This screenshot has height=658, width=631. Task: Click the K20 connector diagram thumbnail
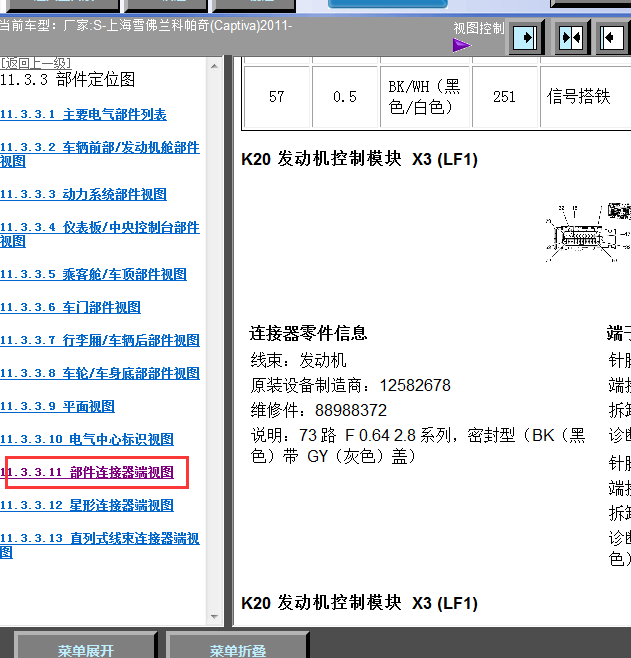point(588,233)
